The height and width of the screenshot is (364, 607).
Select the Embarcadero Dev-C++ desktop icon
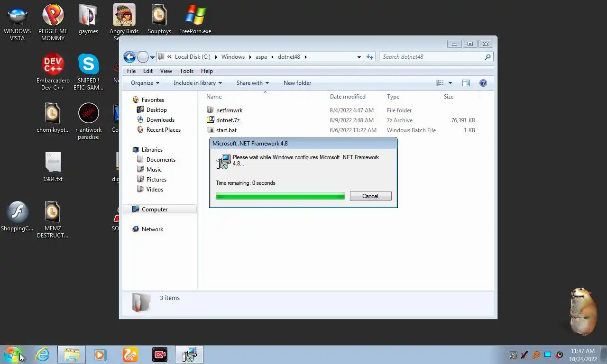[53, 72]
